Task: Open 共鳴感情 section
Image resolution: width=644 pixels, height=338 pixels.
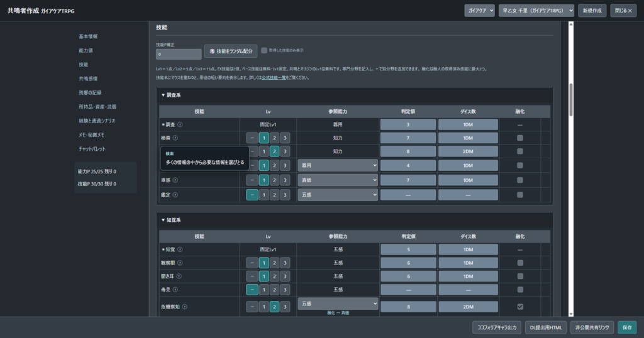Action: (88, 79)
